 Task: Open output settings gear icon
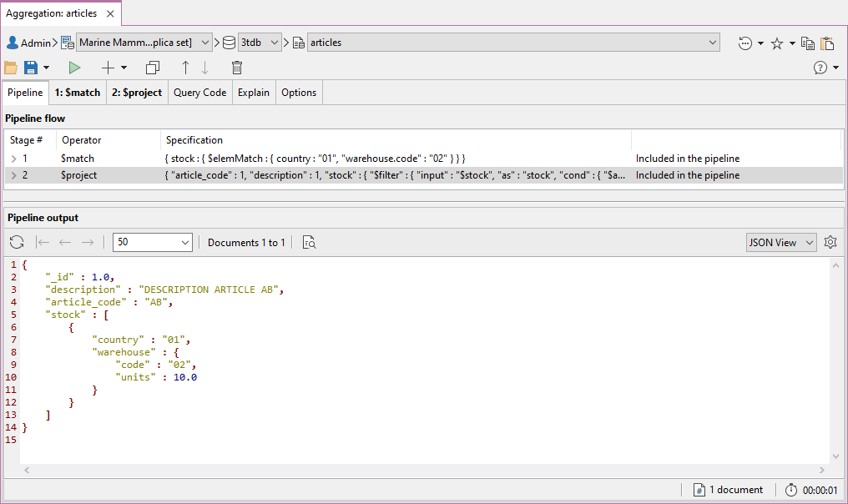(x=830, y=242)
